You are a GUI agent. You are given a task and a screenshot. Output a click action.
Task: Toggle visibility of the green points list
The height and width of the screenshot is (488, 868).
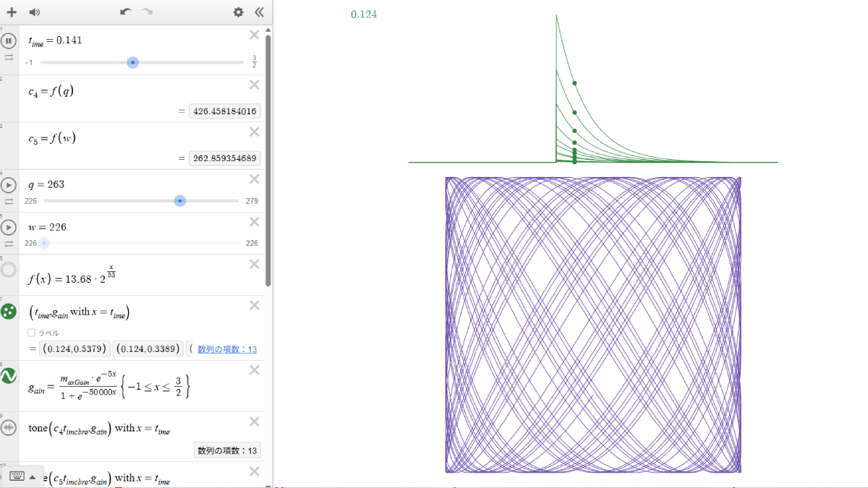(9, 312)
